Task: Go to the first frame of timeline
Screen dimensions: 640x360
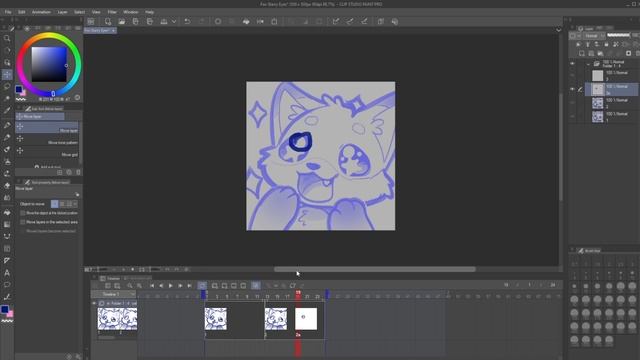Action: click(152, 286)
